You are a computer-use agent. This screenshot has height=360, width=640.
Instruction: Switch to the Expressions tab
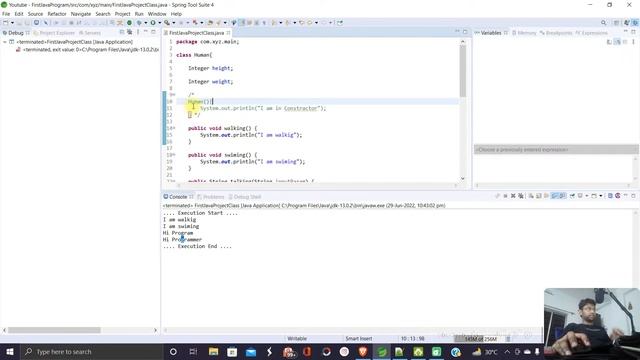(591, 33)
